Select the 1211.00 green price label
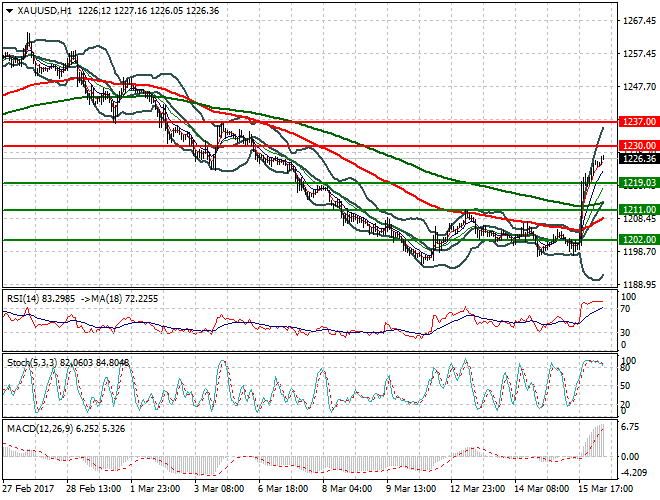The image size is (660, 500). [638, 210]
